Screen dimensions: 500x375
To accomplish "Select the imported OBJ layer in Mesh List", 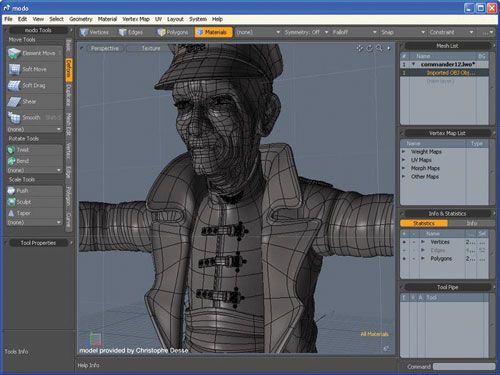I will [444, 73].
